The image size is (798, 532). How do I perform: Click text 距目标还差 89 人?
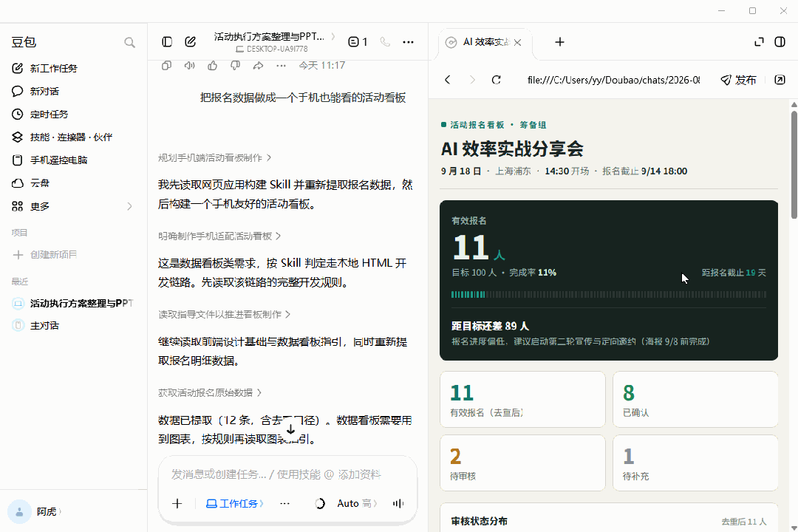point(490,326)
